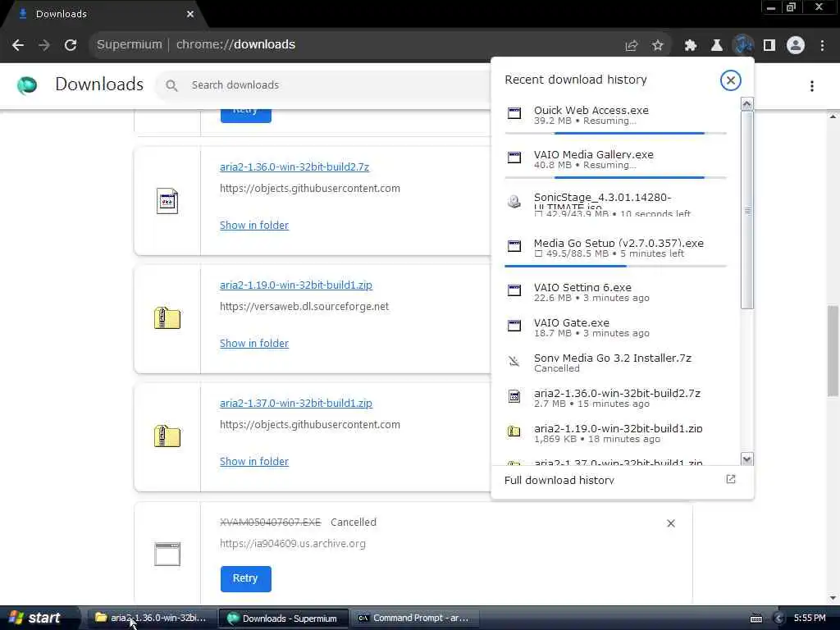Click popup scrollbar up arrow
The height and width of the screenshot is (630, 840).
(x=747, y=104)
